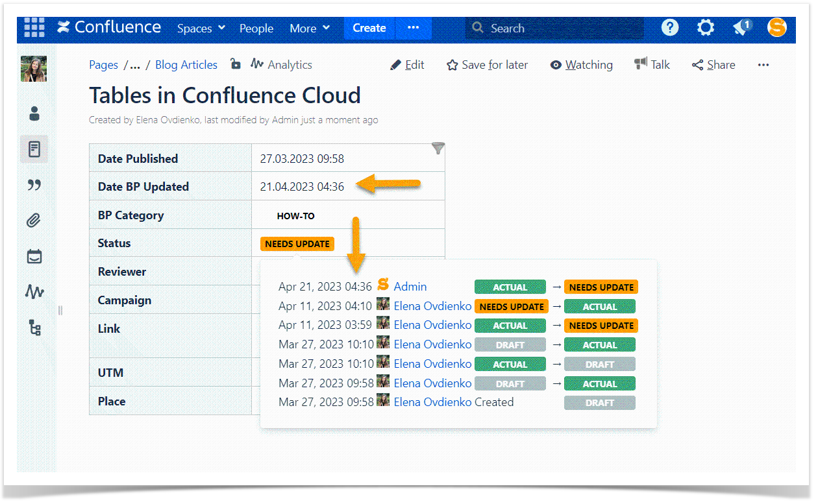
Task: Click the 'HOW-TO' category label
Action: tap(295, 216)
